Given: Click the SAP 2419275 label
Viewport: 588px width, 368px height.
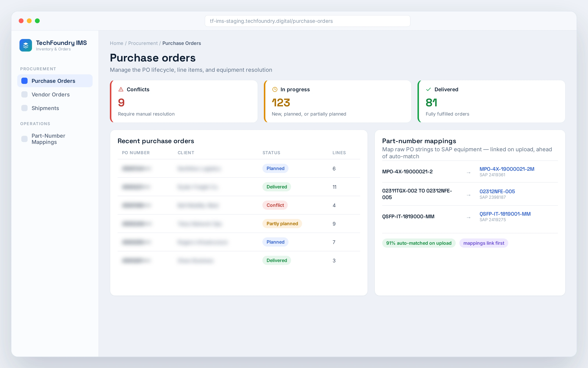Looking at the screenshot, I should tap(492, 220).
